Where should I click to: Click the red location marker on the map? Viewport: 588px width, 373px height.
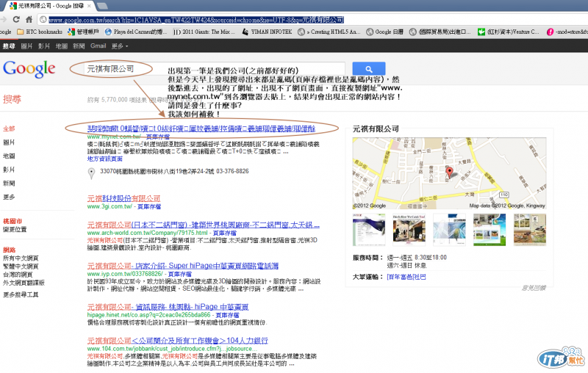[x=449, y=173]
